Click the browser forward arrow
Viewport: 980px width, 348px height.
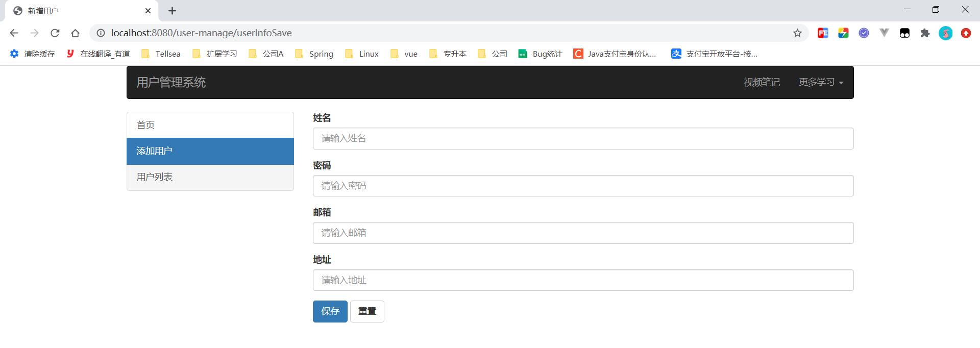click(x=34, y=33)
